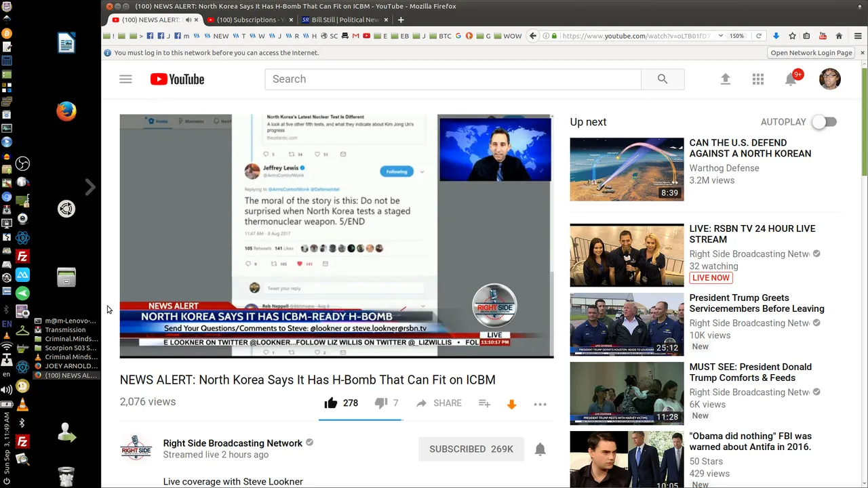
Task: Toggle the Autoplay switch
Action: [825, 122]
